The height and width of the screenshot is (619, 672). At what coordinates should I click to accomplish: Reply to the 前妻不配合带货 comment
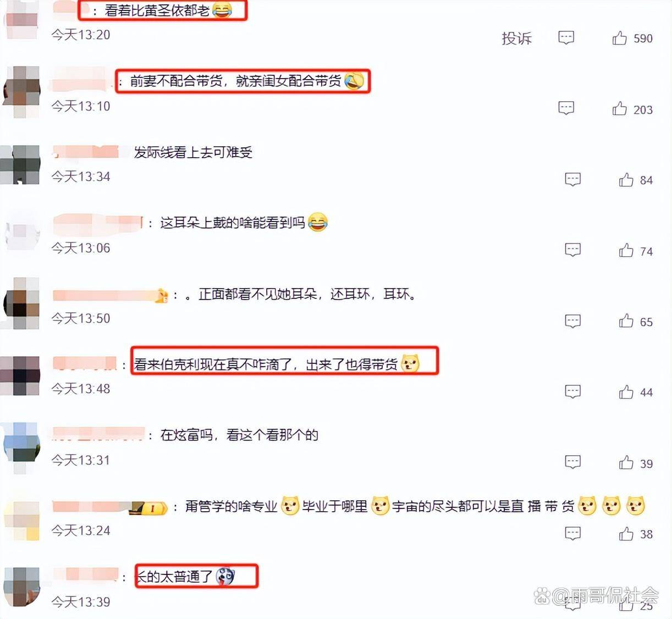click(x=566, y=108)
